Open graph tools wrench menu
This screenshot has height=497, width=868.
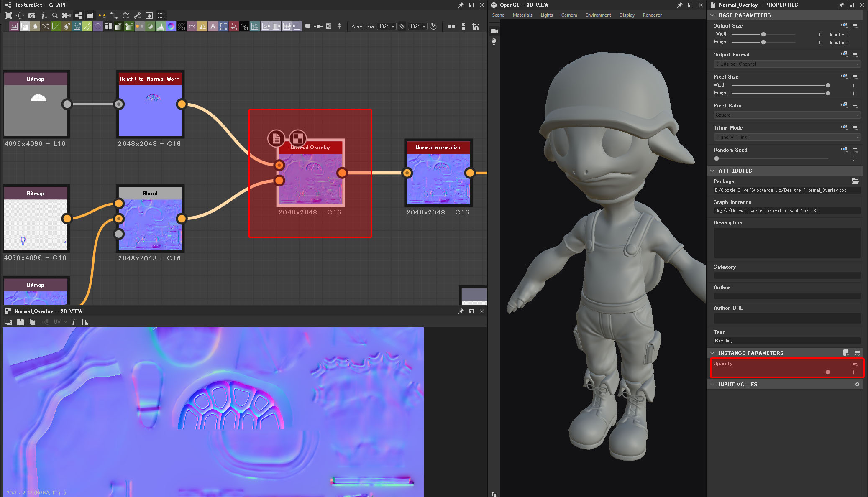pos(137,15)
